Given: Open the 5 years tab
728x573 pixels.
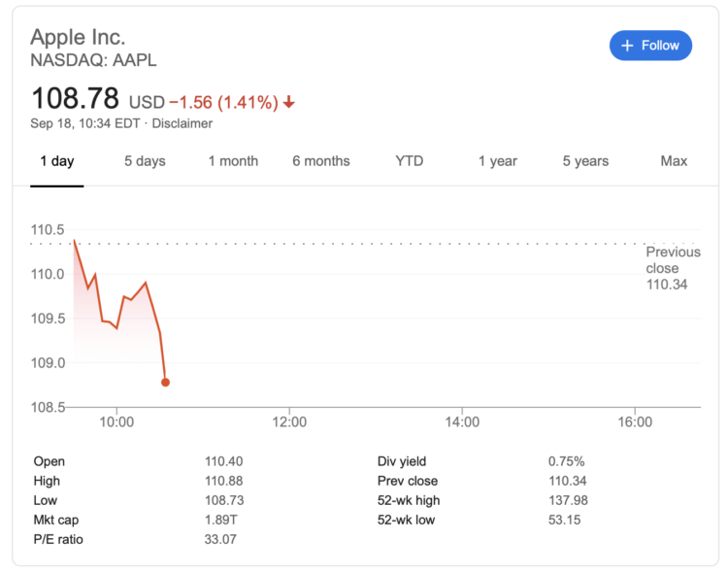Looking at the screenshot, I should point(585,161).
